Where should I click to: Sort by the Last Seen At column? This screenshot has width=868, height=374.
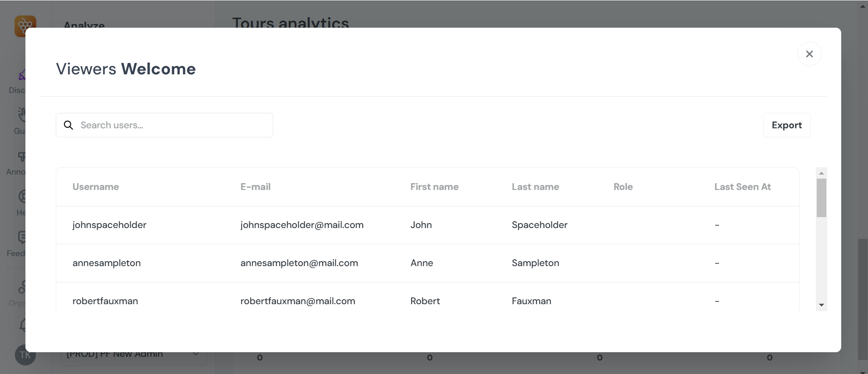coord(742,187)
